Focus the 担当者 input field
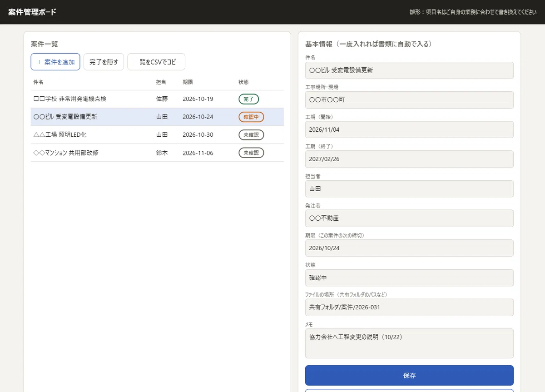 409,189
